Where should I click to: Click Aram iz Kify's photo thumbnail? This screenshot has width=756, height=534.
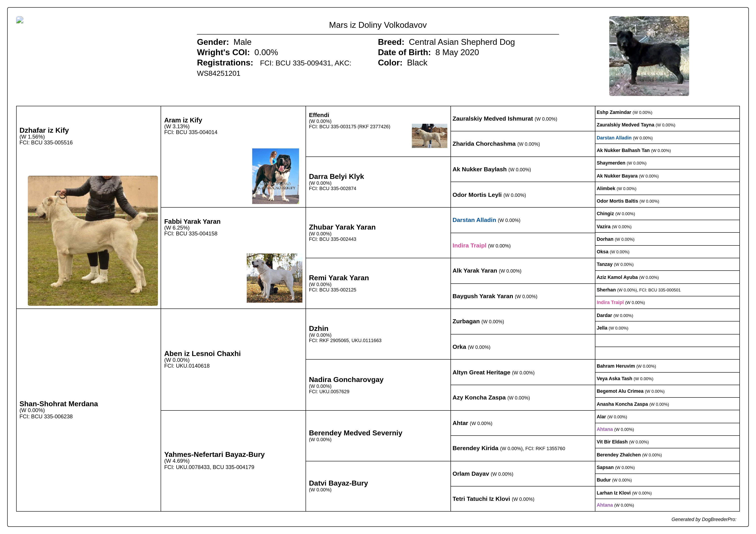(x=275, y=176)
